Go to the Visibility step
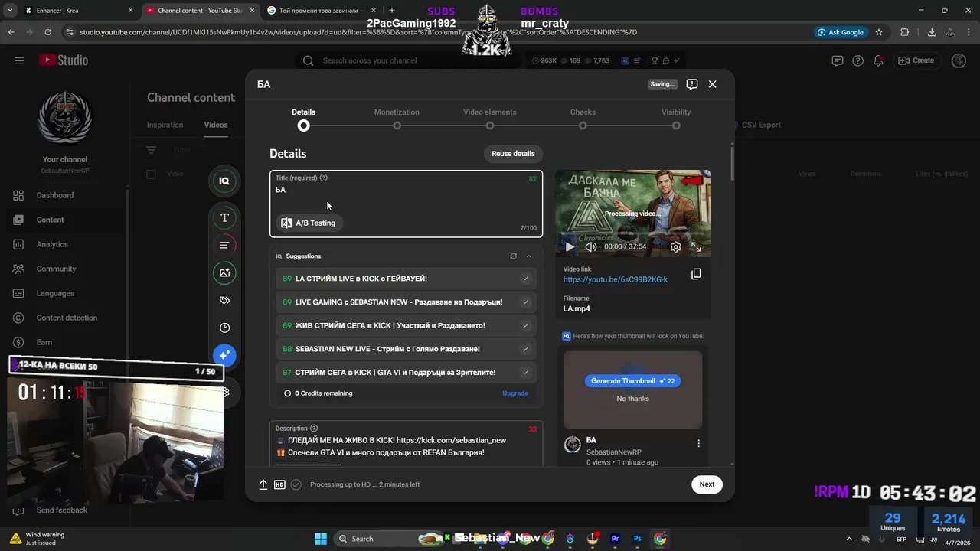The width and height of the screenshot is (980, 551). pos(676,119)
